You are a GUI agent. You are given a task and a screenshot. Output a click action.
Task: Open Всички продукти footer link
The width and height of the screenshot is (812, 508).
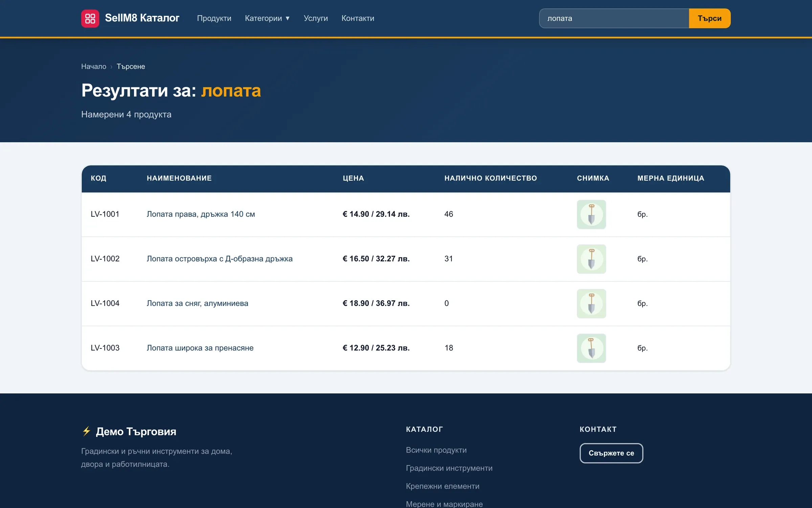436,450
